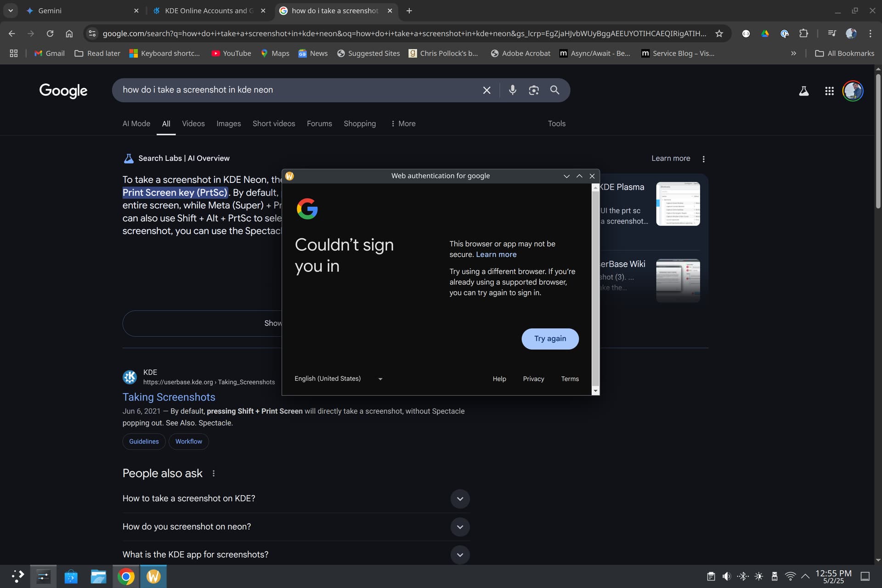Open the English (United States) language dropdown

[339, 379]
